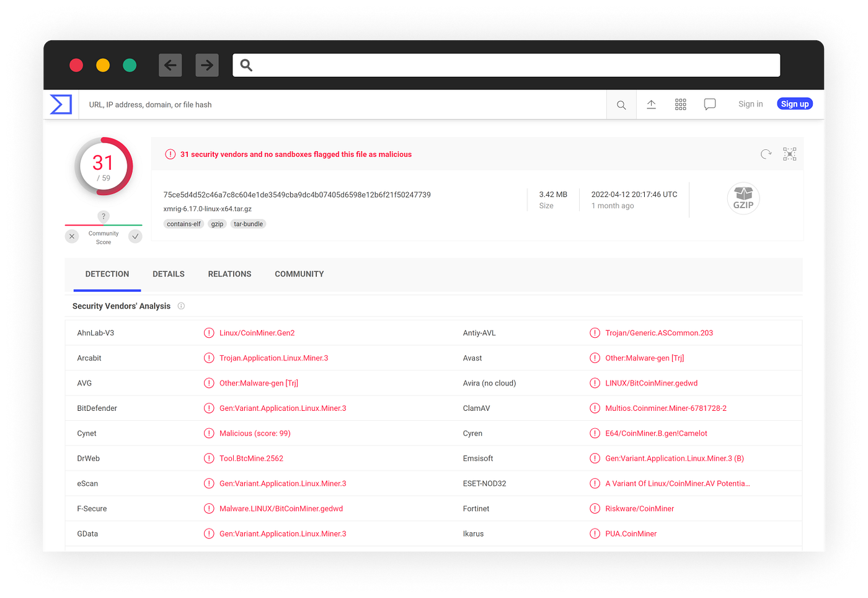Click the gzip tag
The height and width of the screenshot is (598, 868).
coord(217,224)
